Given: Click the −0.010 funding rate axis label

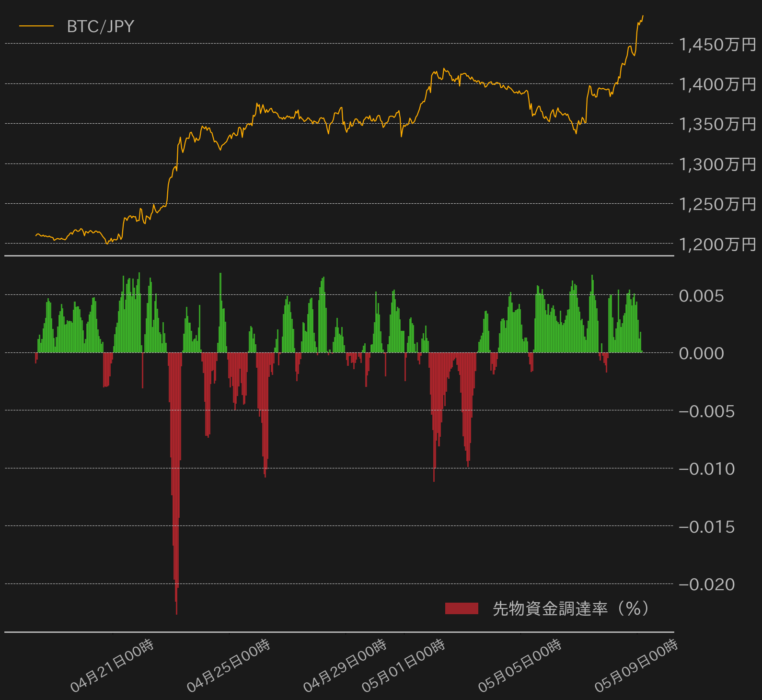Looking at the screenshot, I should 707,469.
